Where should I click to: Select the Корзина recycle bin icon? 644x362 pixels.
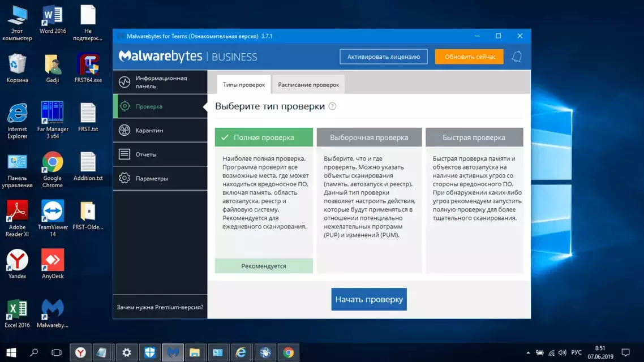pos(17,68)
